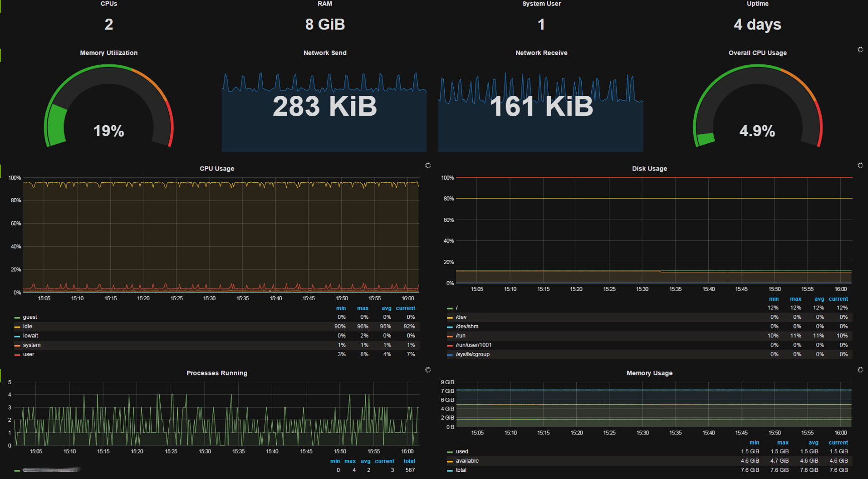Toggle the idle series in CPU legend
Viewport: 868px width, 479px height.
(x=28, y=326)
